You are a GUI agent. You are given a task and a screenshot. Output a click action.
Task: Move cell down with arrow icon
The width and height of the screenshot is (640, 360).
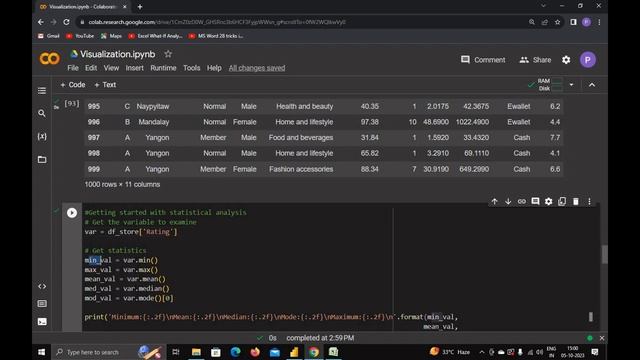coord(508,201)
